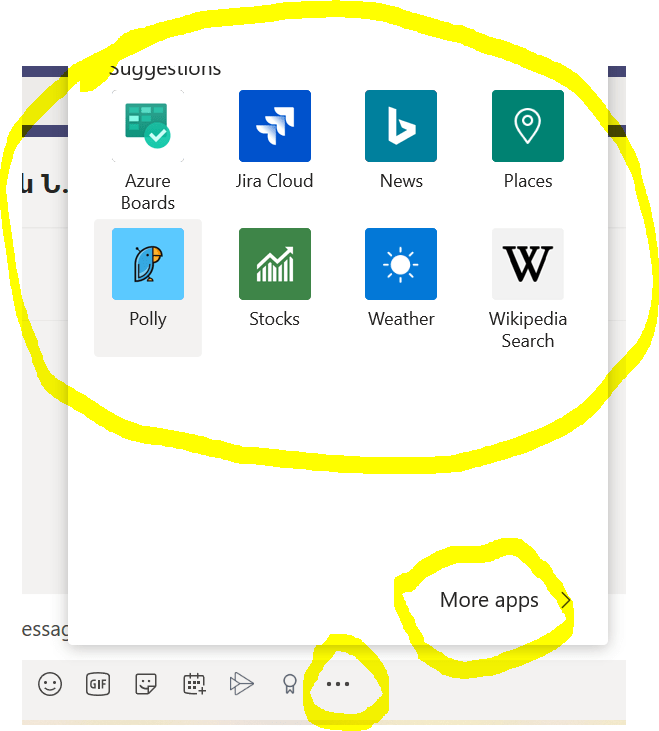
Task: Click the More apps link
Action: tap(489, 600)
